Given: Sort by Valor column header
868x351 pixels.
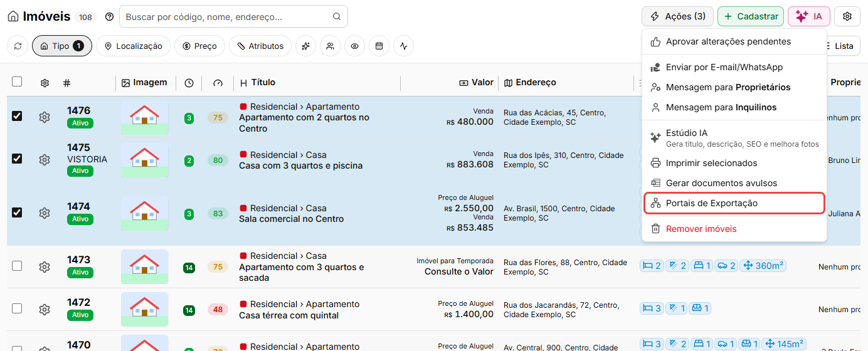Looking at the screenshot, I should [x=477, y=82].
